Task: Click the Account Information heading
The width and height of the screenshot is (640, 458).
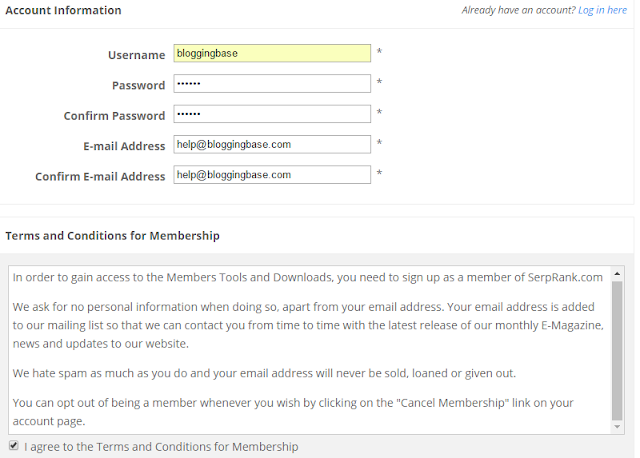Action: (x=64, y=11)
